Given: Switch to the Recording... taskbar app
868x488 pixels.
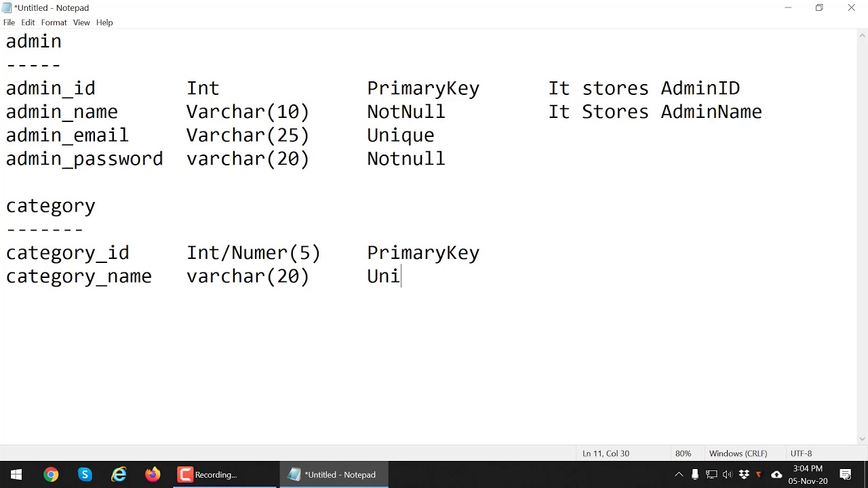Looking at the screenshot, I should click(x=224, y=474).
